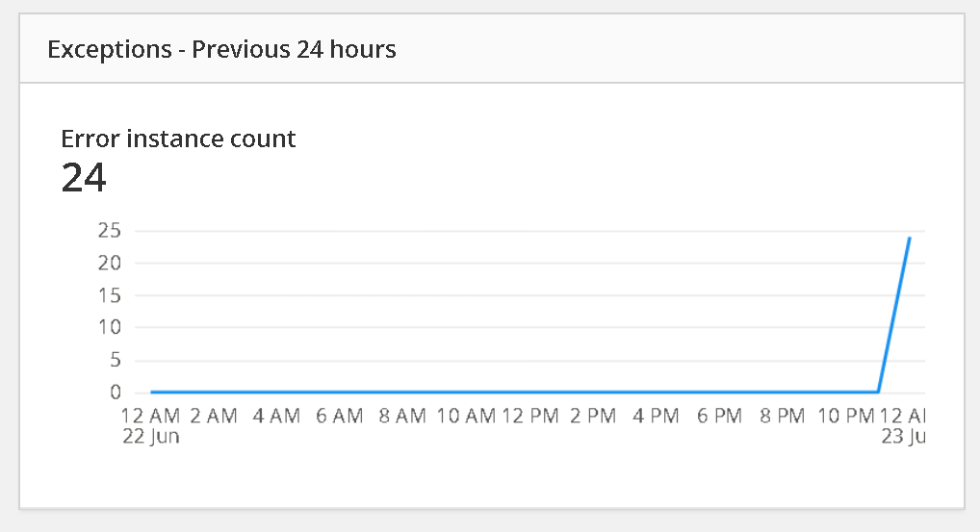Click the 2 PM axis label

593,416
